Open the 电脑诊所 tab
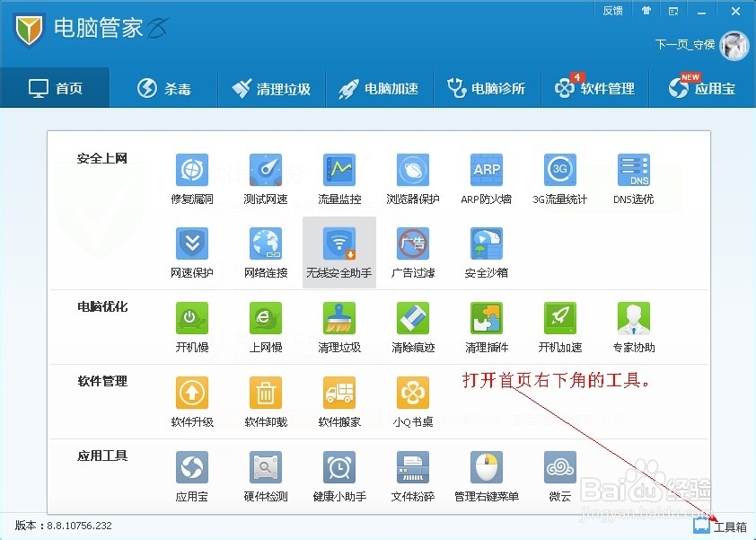 tap(487, 88)
